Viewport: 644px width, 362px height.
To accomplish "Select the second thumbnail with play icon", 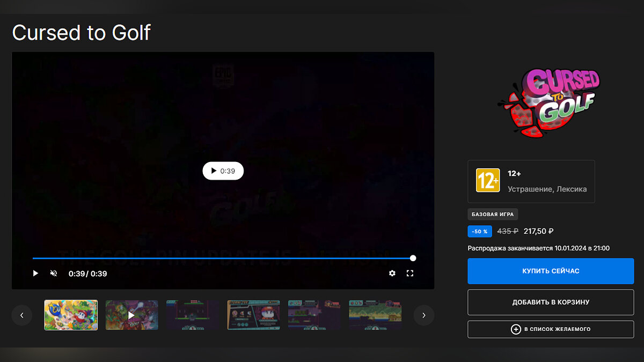I will tap(131, 315).
